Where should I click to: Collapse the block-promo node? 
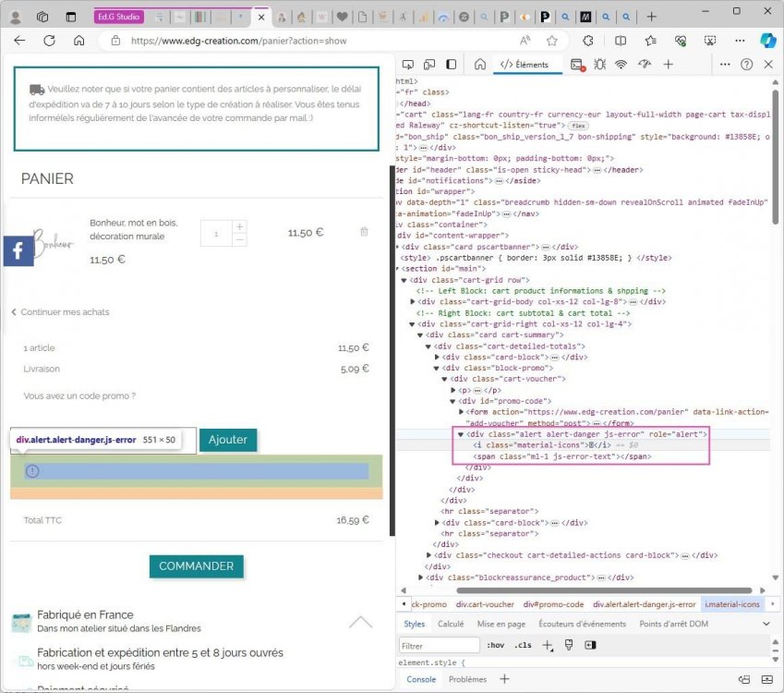tap(436, 369)
